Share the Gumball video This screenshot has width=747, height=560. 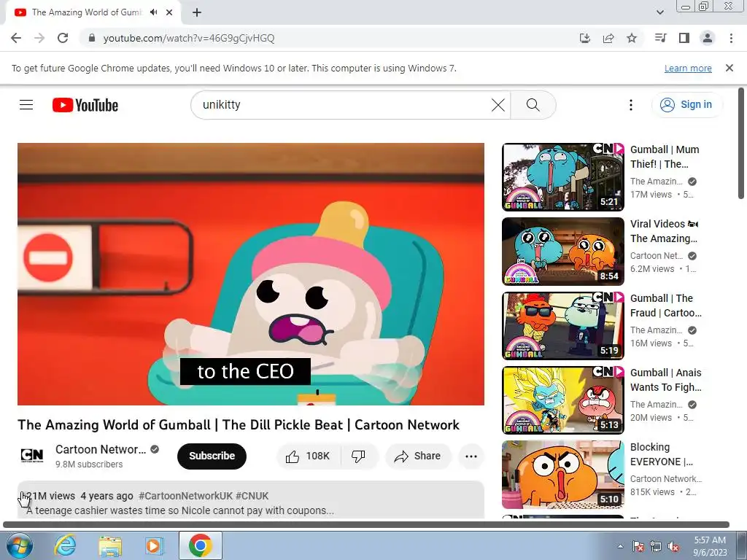tap(418, 456)
